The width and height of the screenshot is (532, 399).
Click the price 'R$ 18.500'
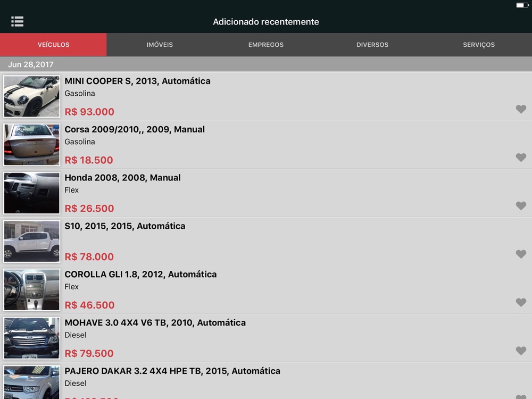point(88,160)
